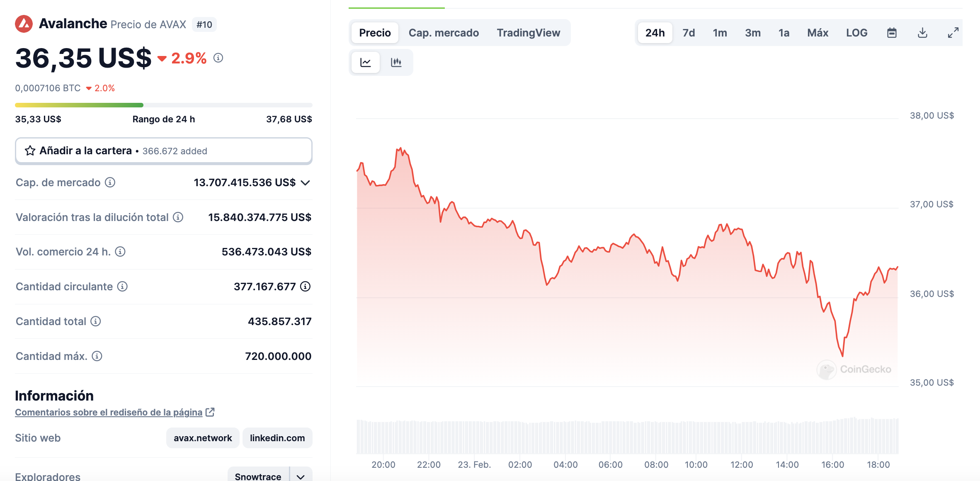The width and height of the screenshot is (980, 481).
Task: Switch to candlestick chart view
Action: [x=396, y=63]
